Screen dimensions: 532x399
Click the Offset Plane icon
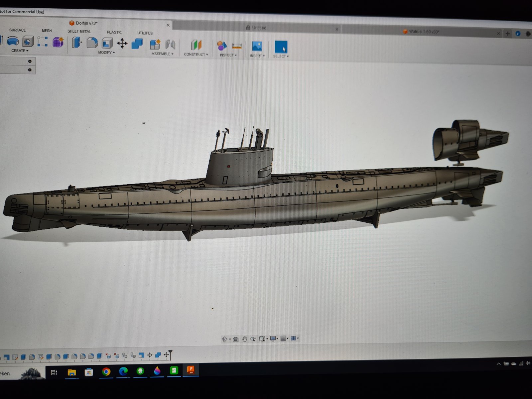click(196, 45)
